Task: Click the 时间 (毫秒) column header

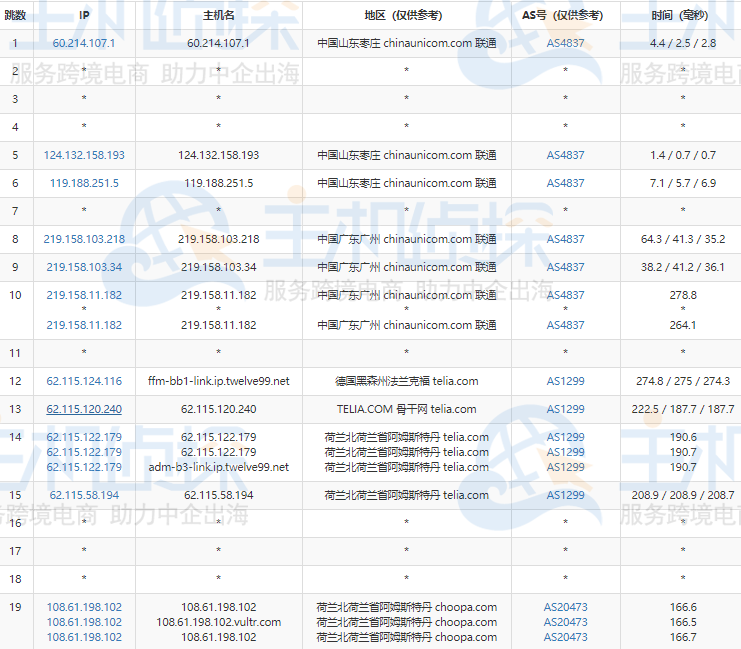Action: (x=680, y=15)
